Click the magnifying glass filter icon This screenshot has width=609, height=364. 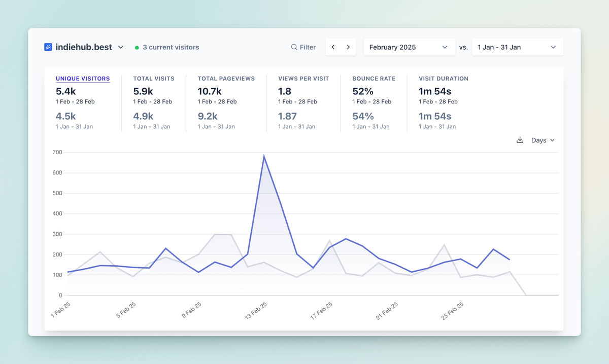(294, 47)
